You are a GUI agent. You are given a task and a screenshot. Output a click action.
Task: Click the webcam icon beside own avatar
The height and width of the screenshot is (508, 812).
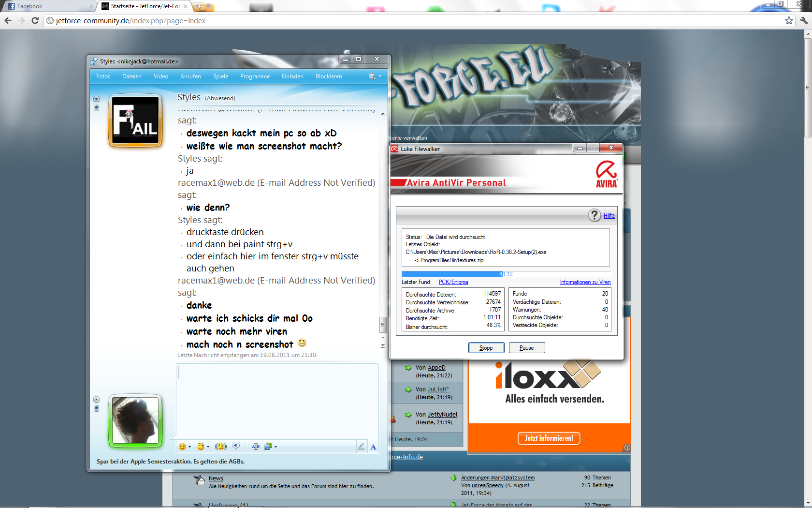click(x=96, y=408)
